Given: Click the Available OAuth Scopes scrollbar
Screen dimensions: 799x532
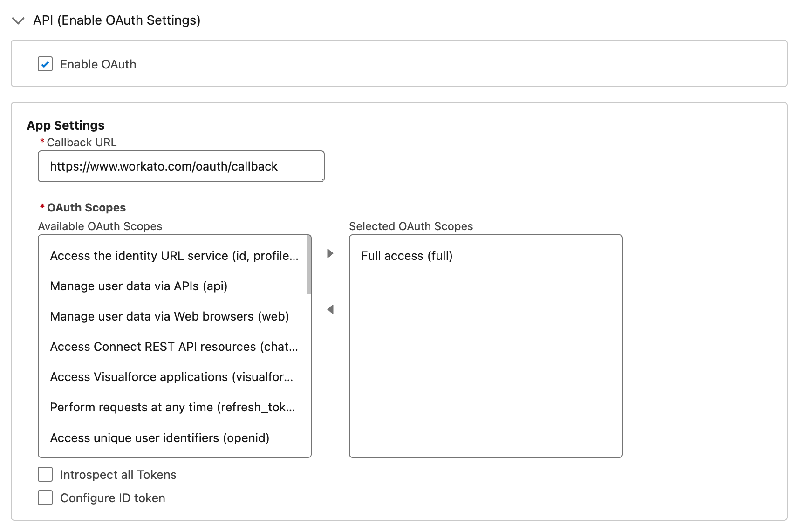Looking at the screenshot, I should pyautogui.click(x=308, y=263).
